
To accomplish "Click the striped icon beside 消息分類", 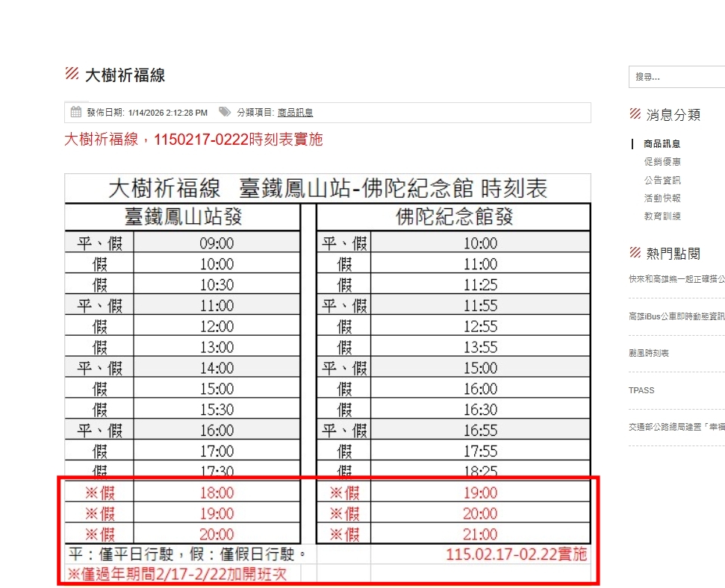I will (635, 114).
